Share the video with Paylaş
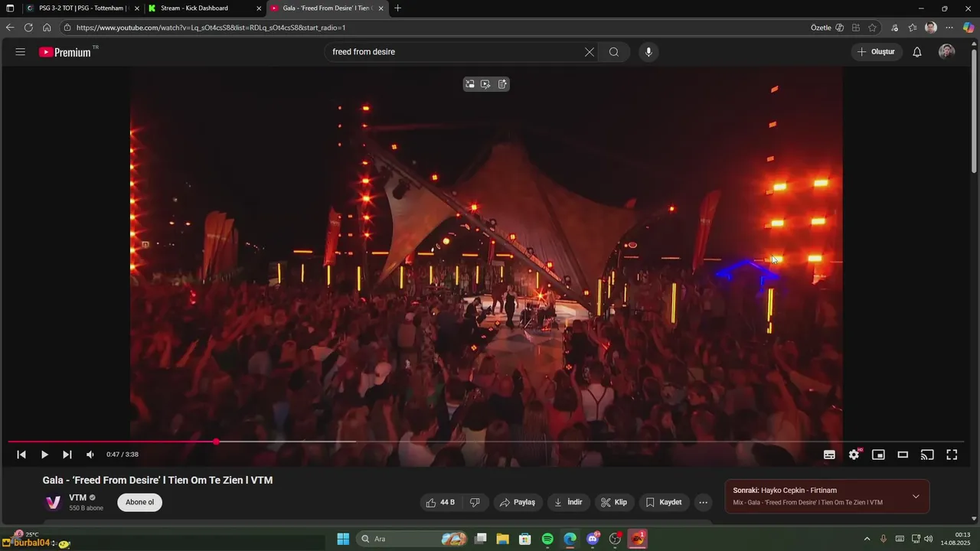Screen dimensions: 980x551 [518, 503]
